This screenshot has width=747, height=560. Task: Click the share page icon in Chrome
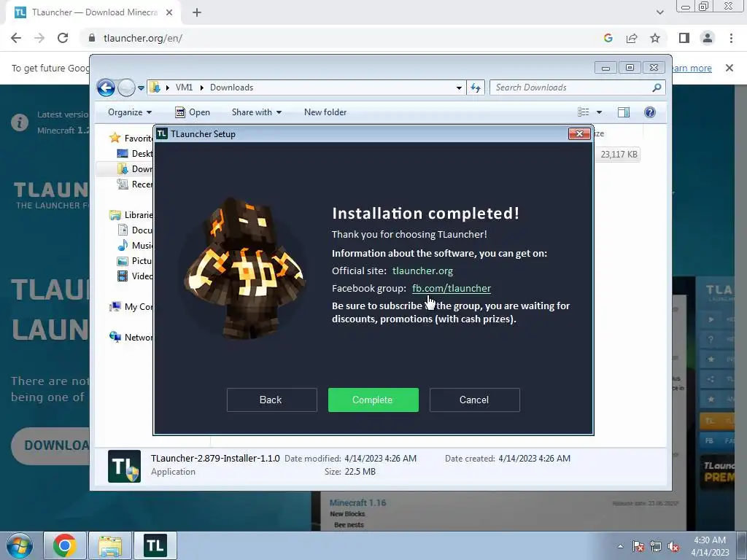(632, 38)
